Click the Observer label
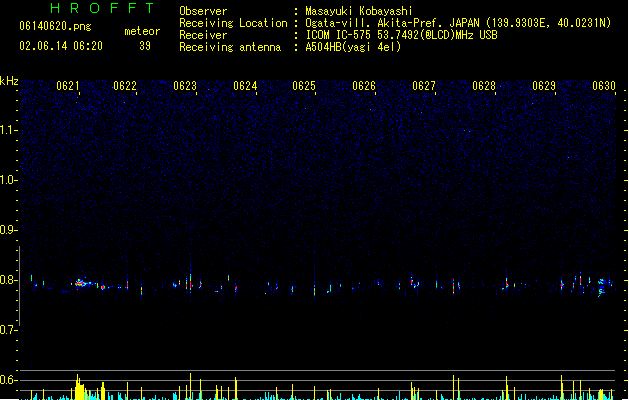Screen dimensions: 629x400 [x=203, y=11]
